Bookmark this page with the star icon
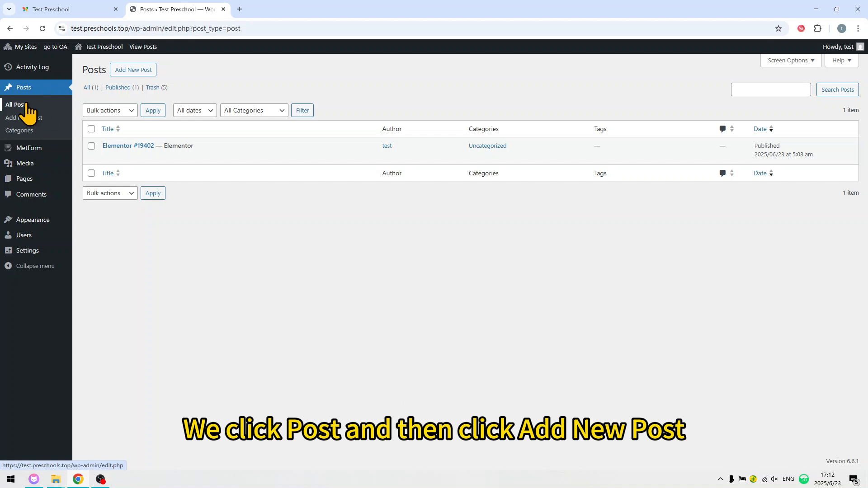 point(778,28)
